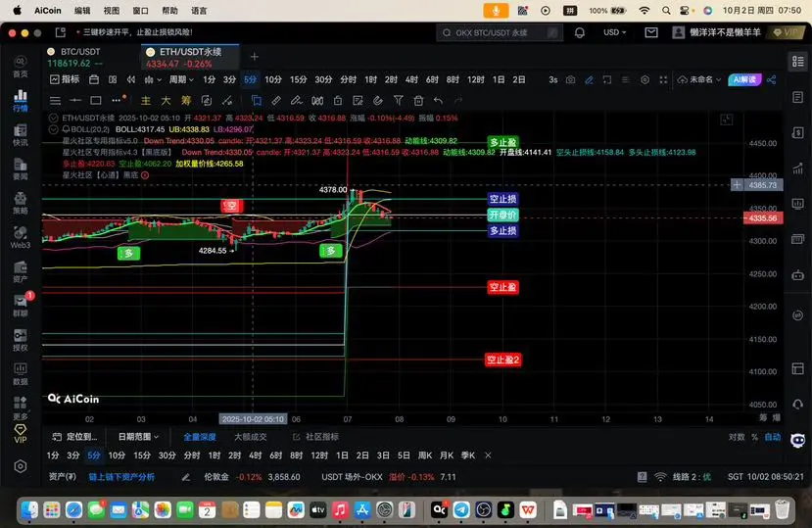Open the 资产 wallet sidebar icon

pos(21,271)
